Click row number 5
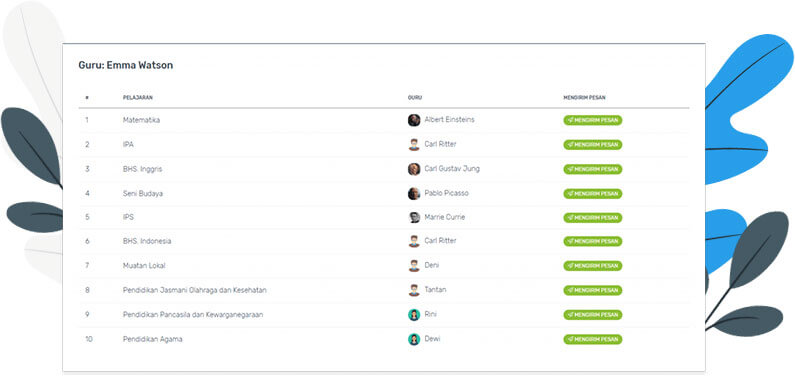 (87, 217)
